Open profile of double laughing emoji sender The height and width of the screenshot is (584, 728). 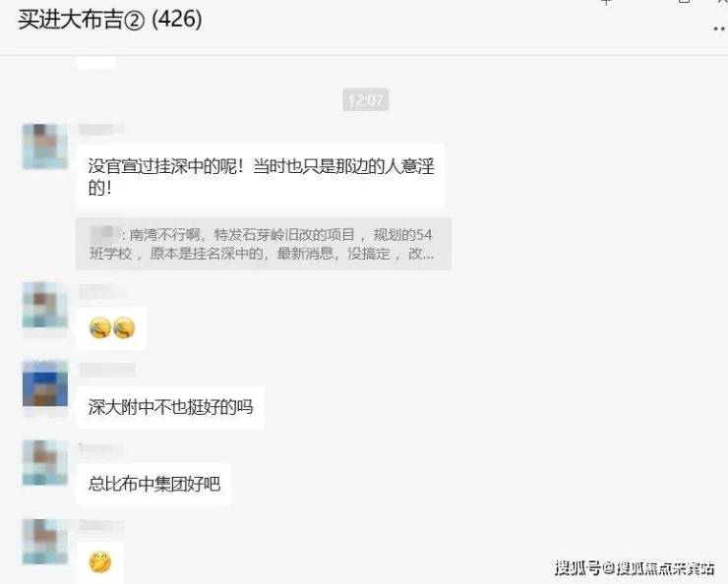coord(45,305)
